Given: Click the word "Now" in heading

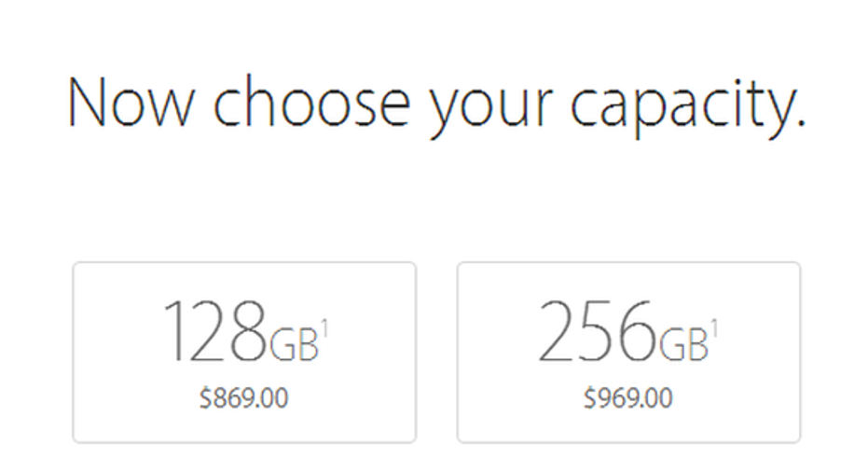Looking at the screenshot, I should [x=131, y=103].
